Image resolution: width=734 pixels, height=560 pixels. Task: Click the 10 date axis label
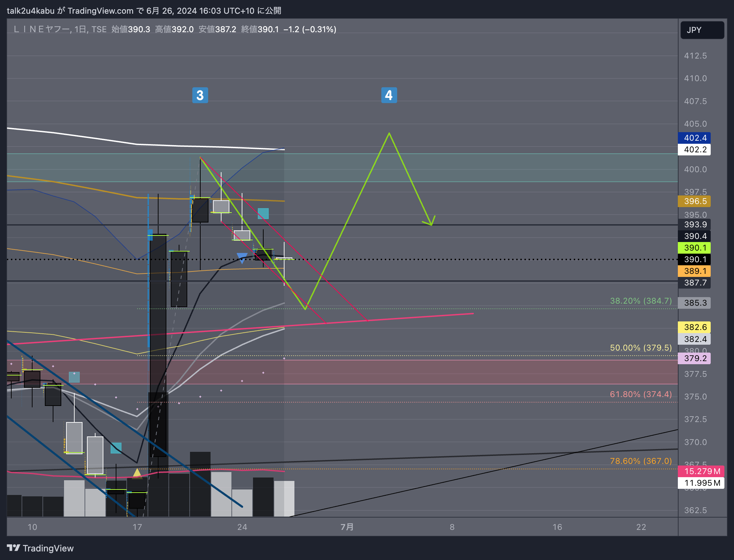(x=32, y=527)
